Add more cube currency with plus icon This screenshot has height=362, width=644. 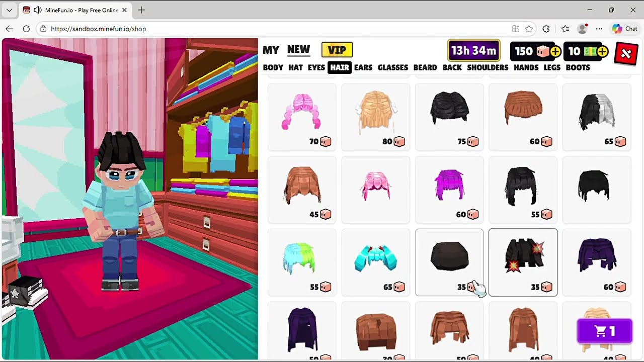pos(555,51)
